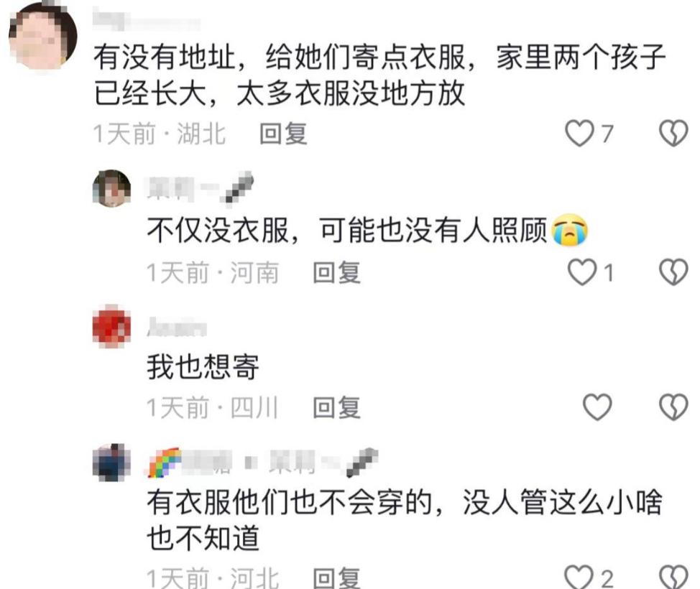Reply to the Hubei top comment
This screenshot has height=589, width=700.
point(283,134)
